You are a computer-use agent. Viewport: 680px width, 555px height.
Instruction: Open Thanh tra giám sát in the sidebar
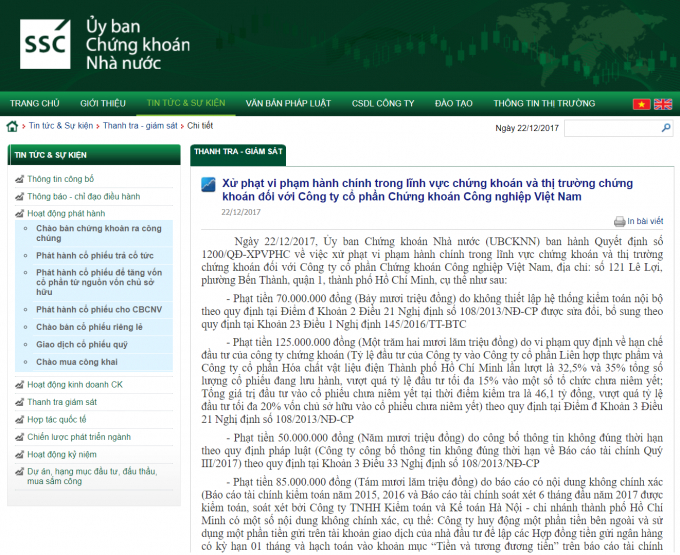click(62, 402)
